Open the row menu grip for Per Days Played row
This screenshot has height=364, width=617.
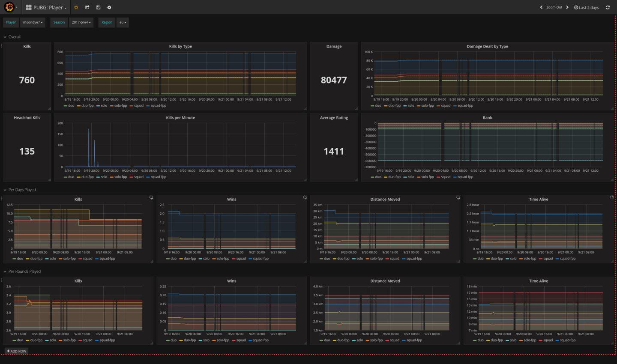point(2,198)
